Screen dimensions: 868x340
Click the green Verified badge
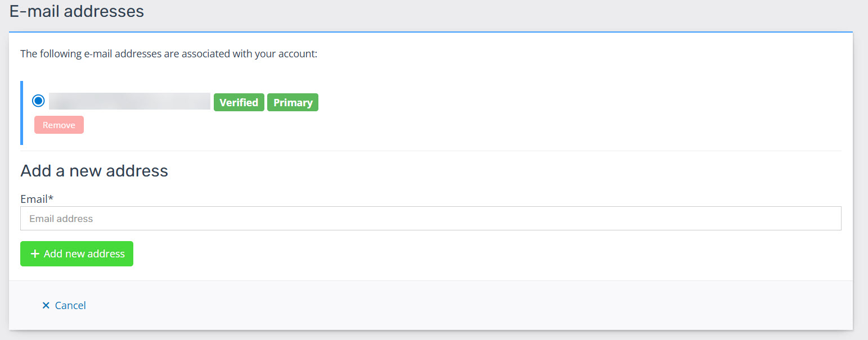(239, 102)
